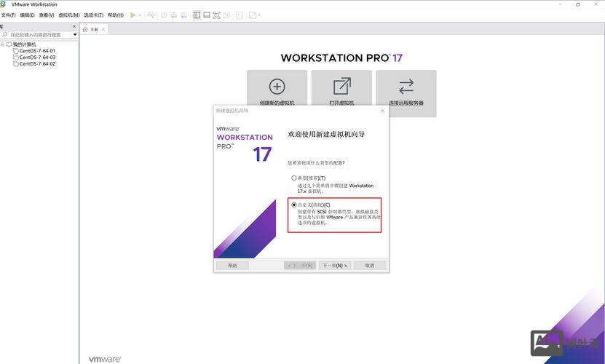The width and height of the screenshot is (605, 364).
Task: Toggle the thumbnail bar view icon
Action: [207, 15]
